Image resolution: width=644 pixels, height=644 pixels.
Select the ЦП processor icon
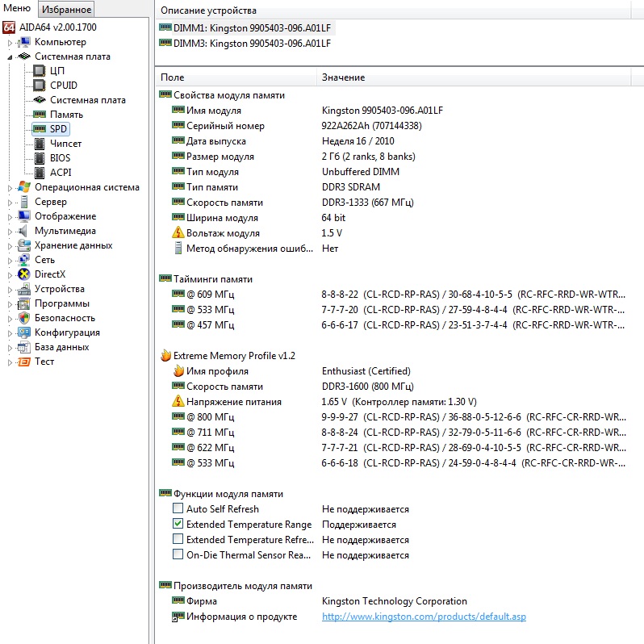pyautogui.click(x=40, y=71)
